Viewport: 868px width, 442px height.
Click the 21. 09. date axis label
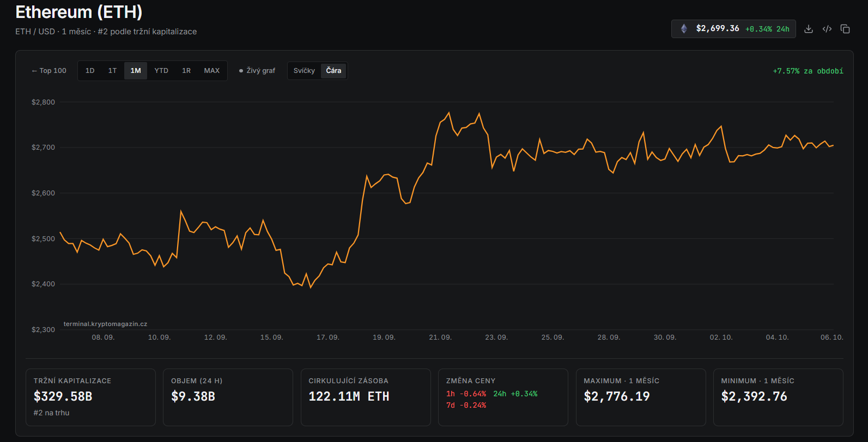pyautogui.click(x=440, y=337)
